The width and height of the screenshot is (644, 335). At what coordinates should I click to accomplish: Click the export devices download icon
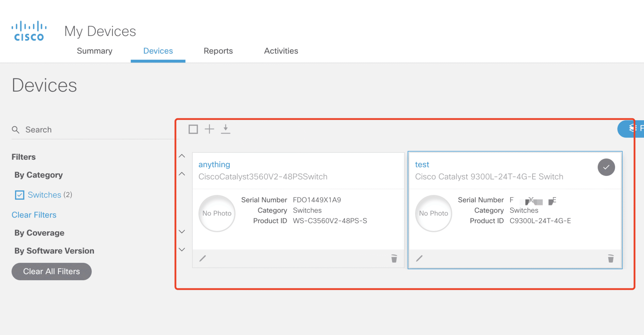coord(226,129)
